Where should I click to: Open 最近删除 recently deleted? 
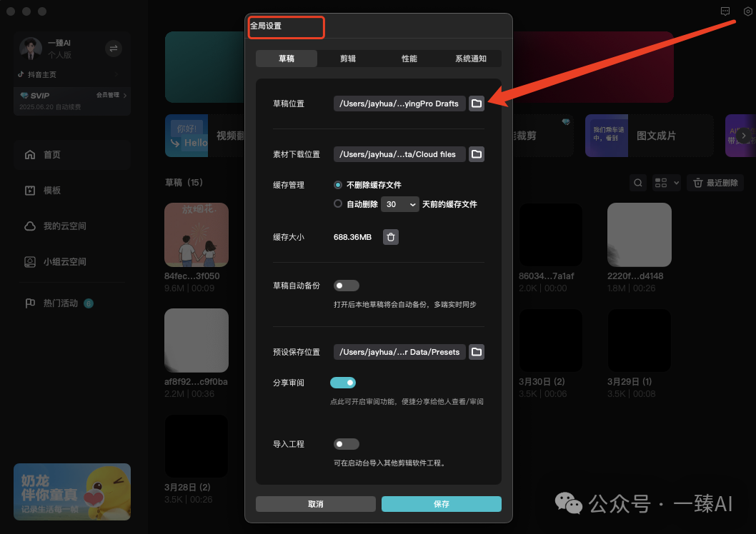(x=715, y=182)
